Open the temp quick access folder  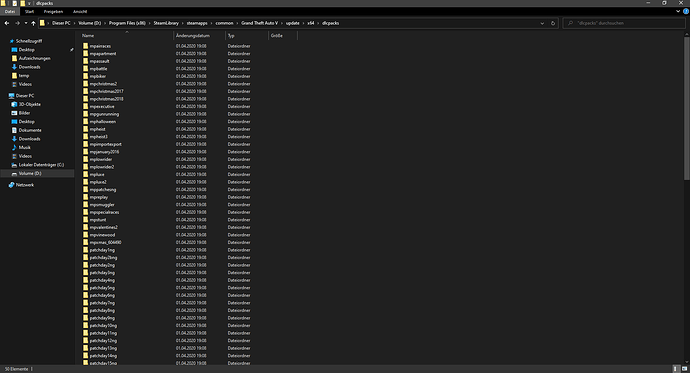(24, 76)
